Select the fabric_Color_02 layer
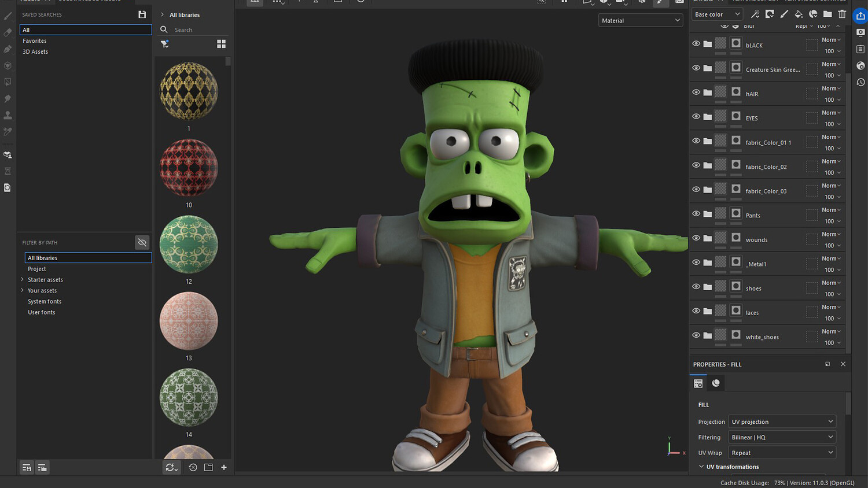Image resolution: width=868 pixels, height=488 pixels. [767, 167]
